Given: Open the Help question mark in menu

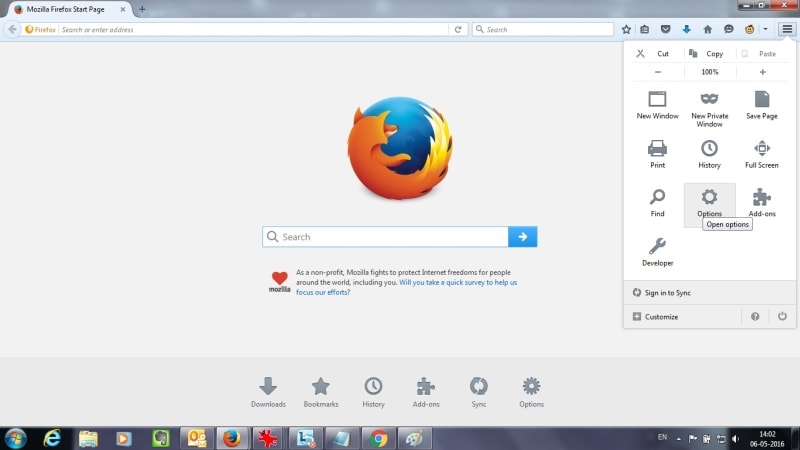Looking at the screenshot, I should pyautogui.click(x=755, y=317).
